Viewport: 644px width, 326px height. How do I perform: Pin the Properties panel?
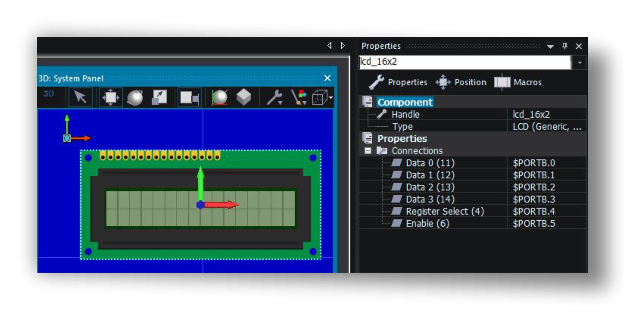[x=565, y=46]
